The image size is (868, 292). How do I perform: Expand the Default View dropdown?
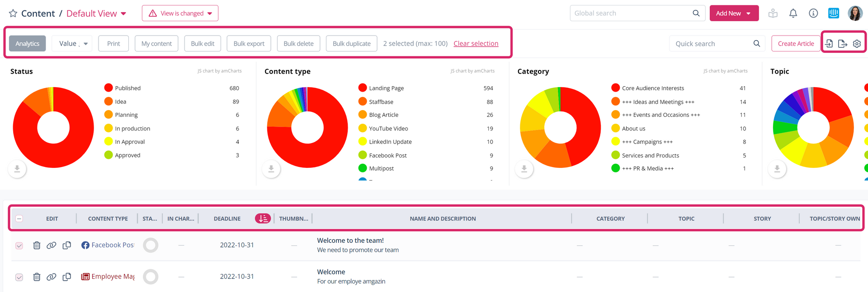pos(123,14)
